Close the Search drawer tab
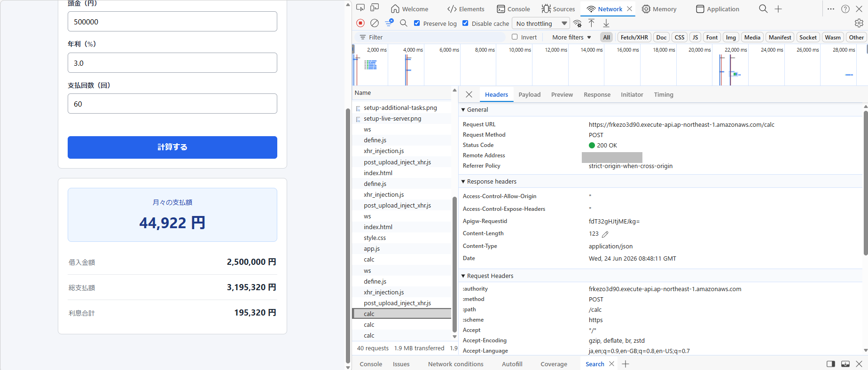This screenshot has width=868, height=370. click(611, 364)
